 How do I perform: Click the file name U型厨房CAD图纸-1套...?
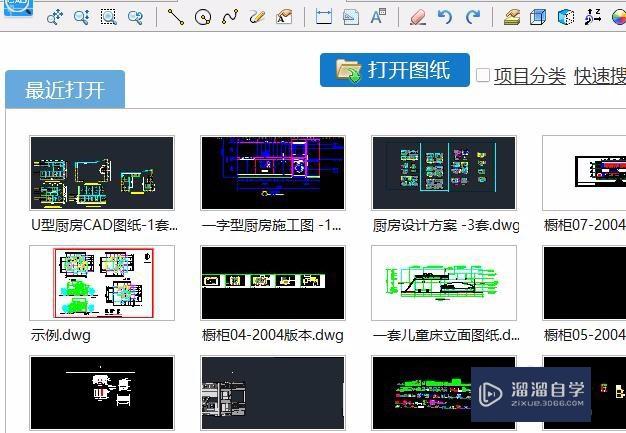coord(105,225)
